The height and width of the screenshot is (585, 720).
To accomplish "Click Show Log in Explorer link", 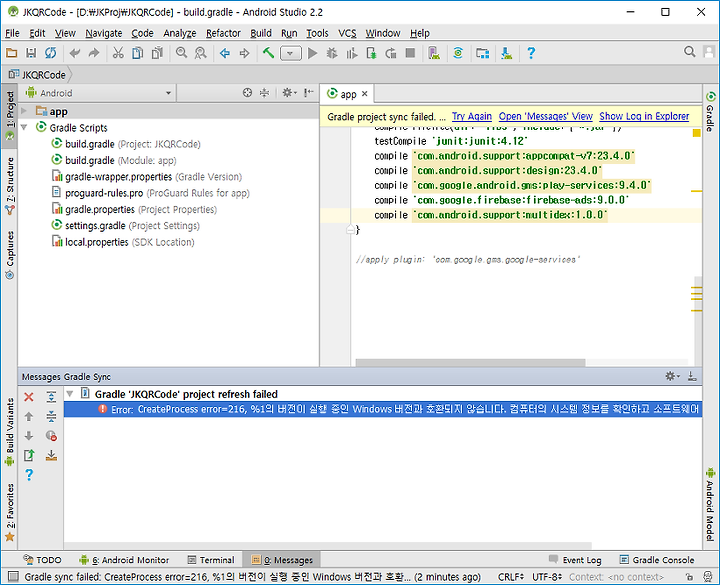I will 644,116.
